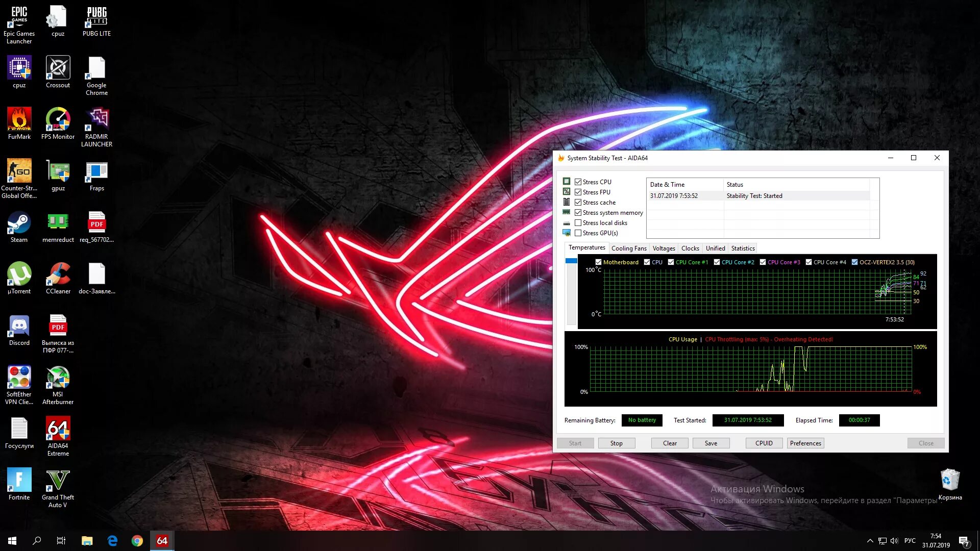Click the Discord desktop shortcut
This screenshot has height=551, width=980.
(19, 326)
